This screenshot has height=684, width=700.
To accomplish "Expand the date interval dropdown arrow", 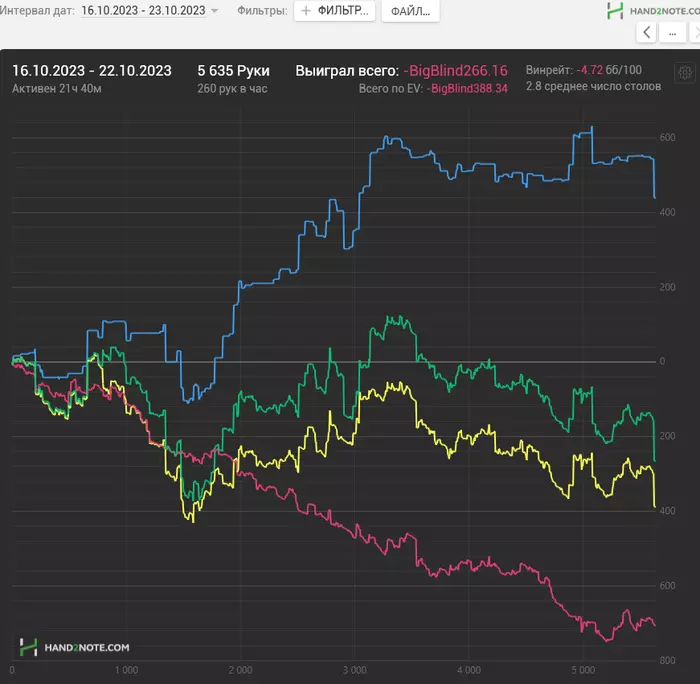I will [x=215, y=11].
